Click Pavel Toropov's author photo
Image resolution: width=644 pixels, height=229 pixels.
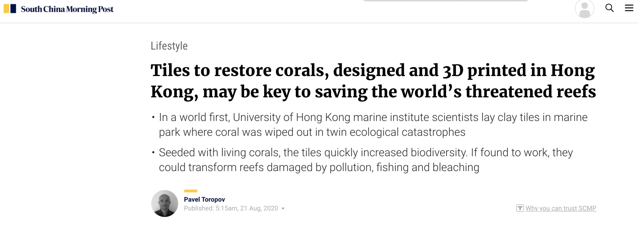[165, 204]
